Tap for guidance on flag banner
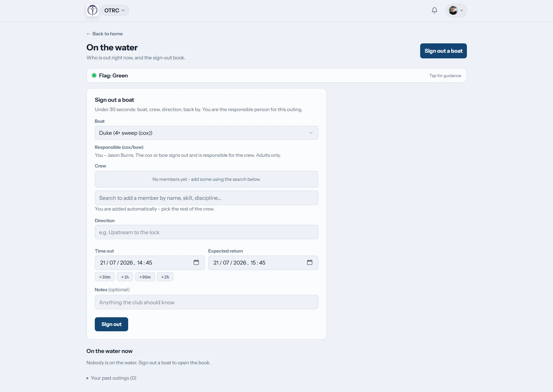Image resolution: width=553 pixels, height=392 pixels. click(x=445, y=76)
